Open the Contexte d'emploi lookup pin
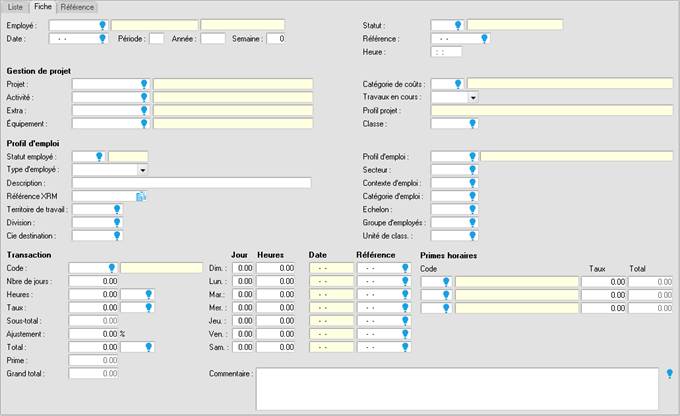 (473, 183)
